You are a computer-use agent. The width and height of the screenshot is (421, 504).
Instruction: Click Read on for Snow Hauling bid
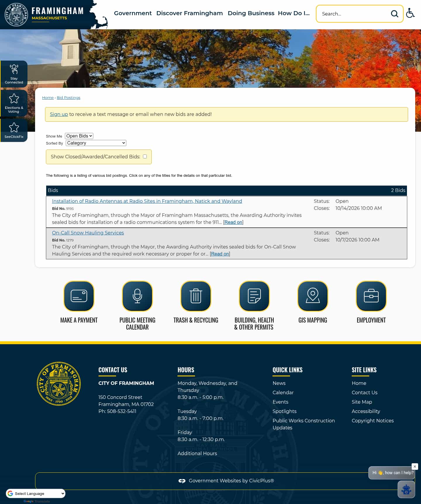tap(220, 254)
